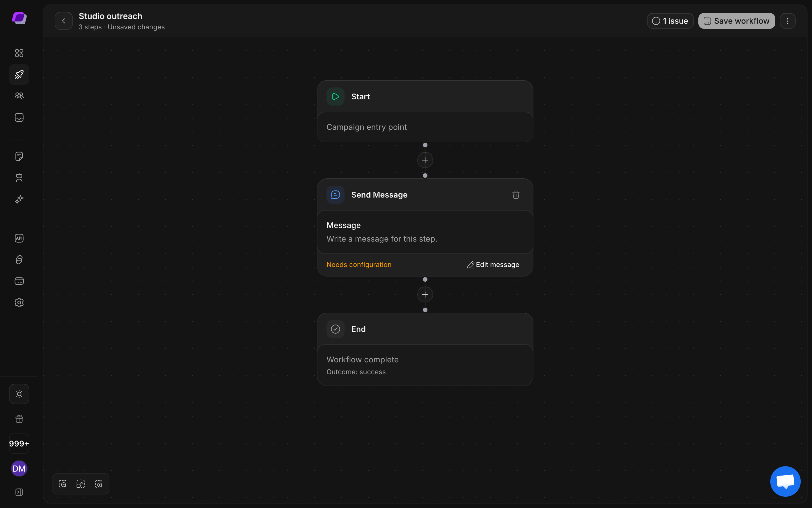Click Edit message link
The height and width of the screenshot is (508, 812).
click(493, 265)
